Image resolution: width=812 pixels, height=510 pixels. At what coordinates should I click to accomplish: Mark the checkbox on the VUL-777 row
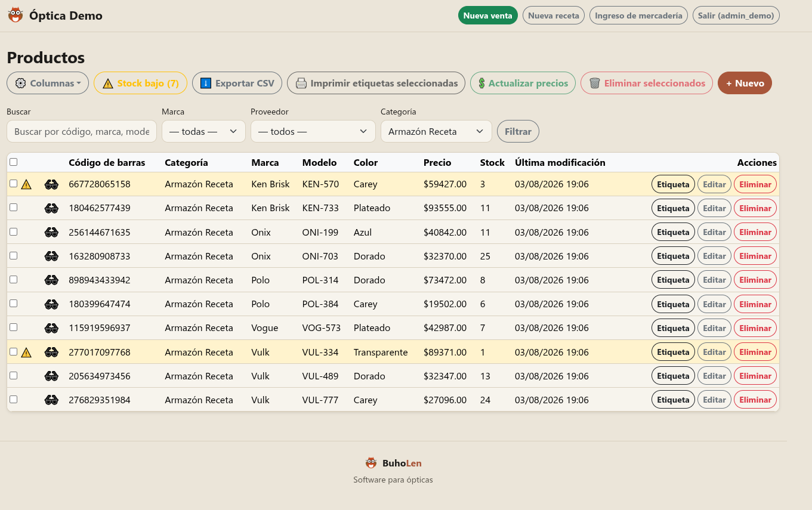(x=14, y=399)
